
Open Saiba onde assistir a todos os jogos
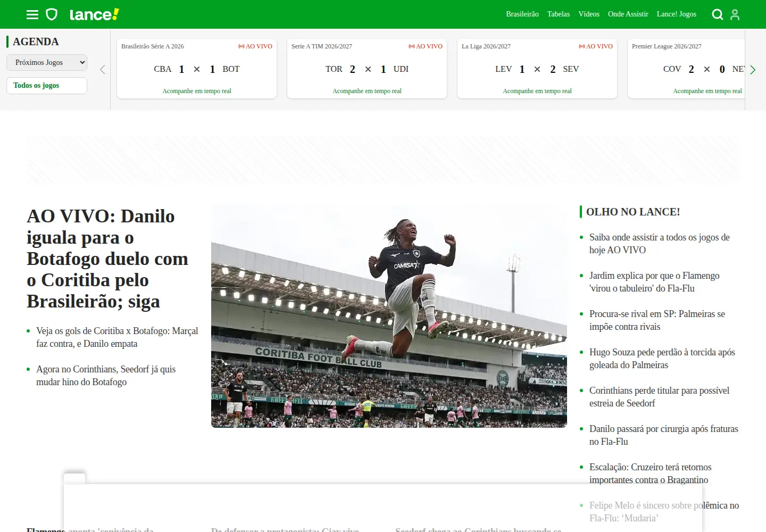click(660, 244)
